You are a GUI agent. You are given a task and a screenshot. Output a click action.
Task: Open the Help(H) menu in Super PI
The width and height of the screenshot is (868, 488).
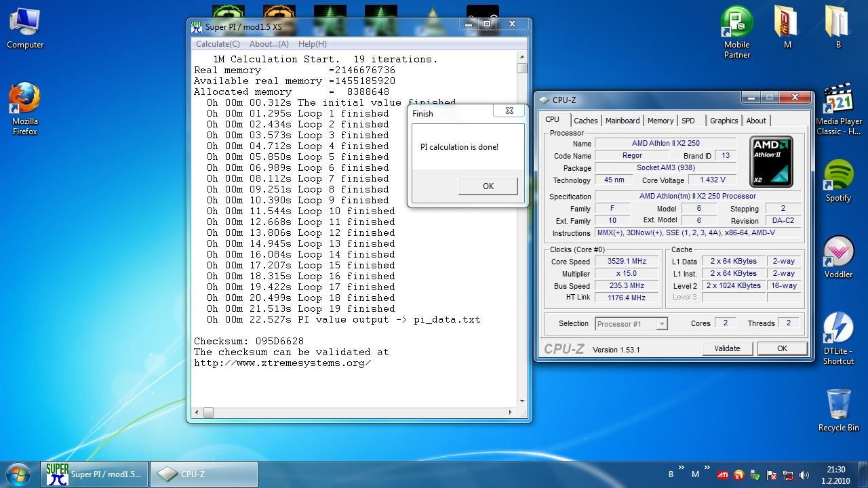(x=312, y=44)
